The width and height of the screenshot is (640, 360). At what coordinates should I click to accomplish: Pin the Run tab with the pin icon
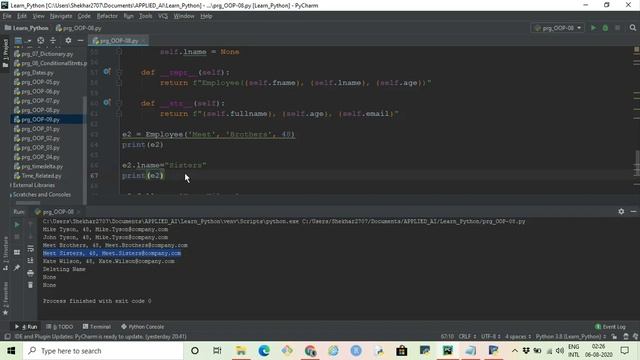17,267
